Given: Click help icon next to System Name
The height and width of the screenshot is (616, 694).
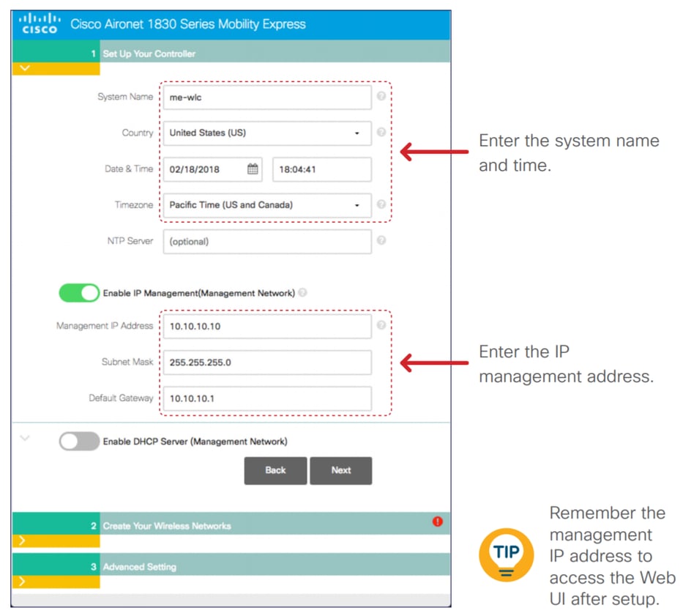Looking at the screenshot, I should pos(381,96).
